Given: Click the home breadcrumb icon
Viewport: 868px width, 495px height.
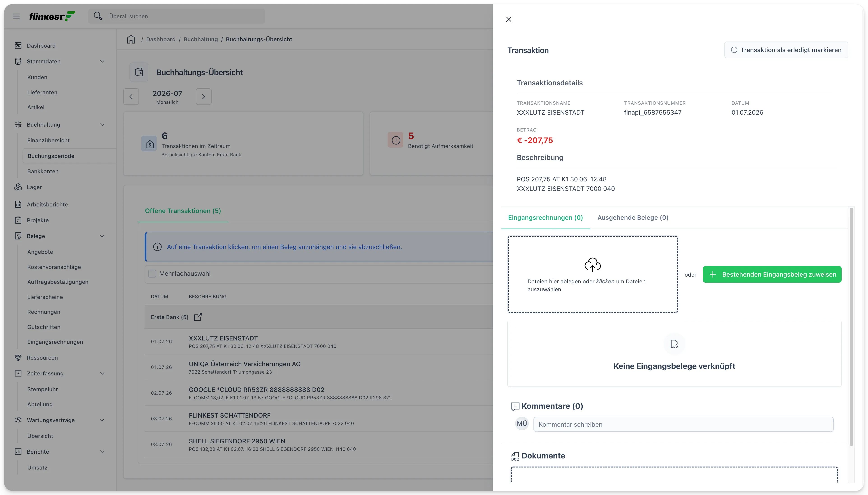Looking at the screenshot, I should 131,39.
